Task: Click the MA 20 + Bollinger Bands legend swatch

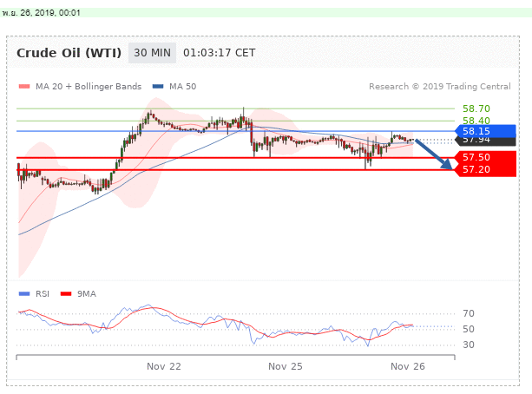Action: [x=23, y=87]
